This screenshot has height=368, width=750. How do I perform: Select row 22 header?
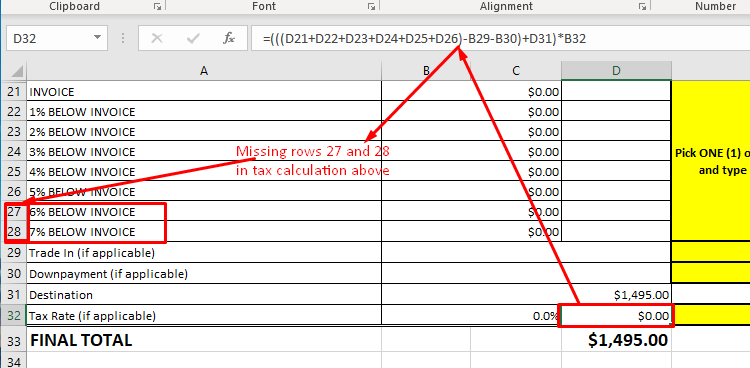click(14, 112)
